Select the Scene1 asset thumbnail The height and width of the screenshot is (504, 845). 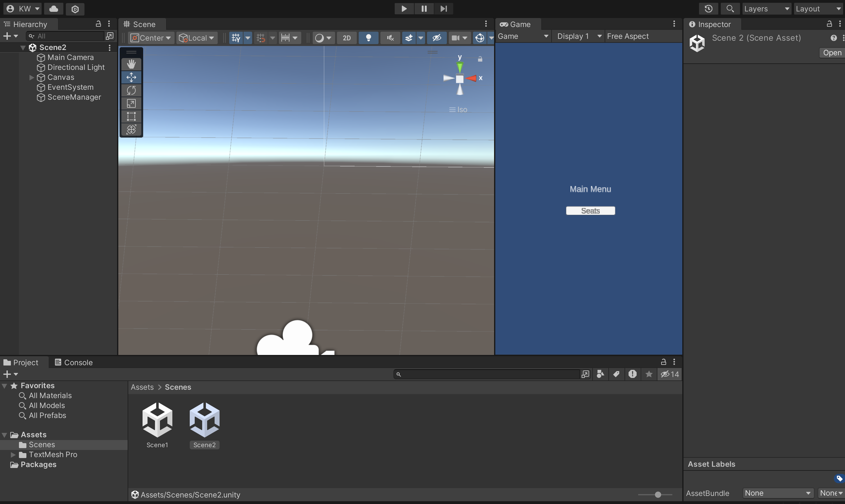tap(157, 420)
